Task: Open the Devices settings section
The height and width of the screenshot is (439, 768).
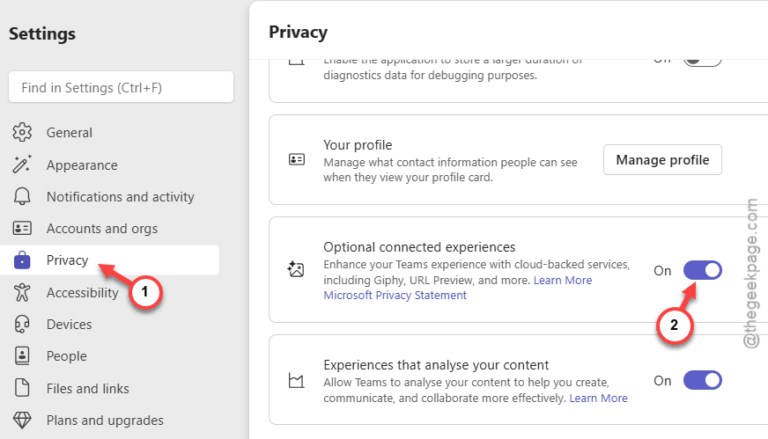Action: [x=109, y=324]
